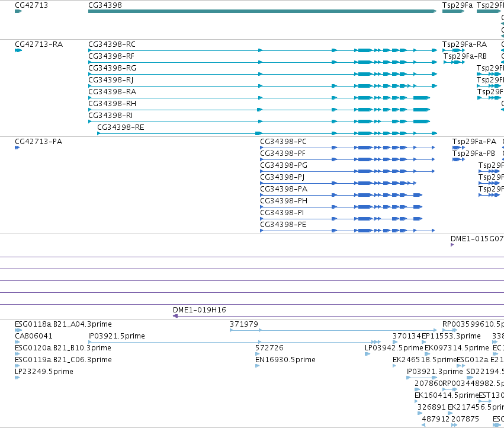Select EST ESG0119a.B21_C06.3prime

[x=63, y=360]
